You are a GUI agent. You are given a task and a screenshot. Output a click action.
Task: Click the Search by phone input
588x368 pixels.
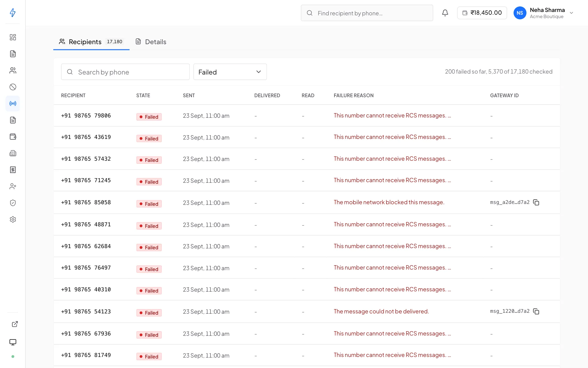tap(125, 72)
